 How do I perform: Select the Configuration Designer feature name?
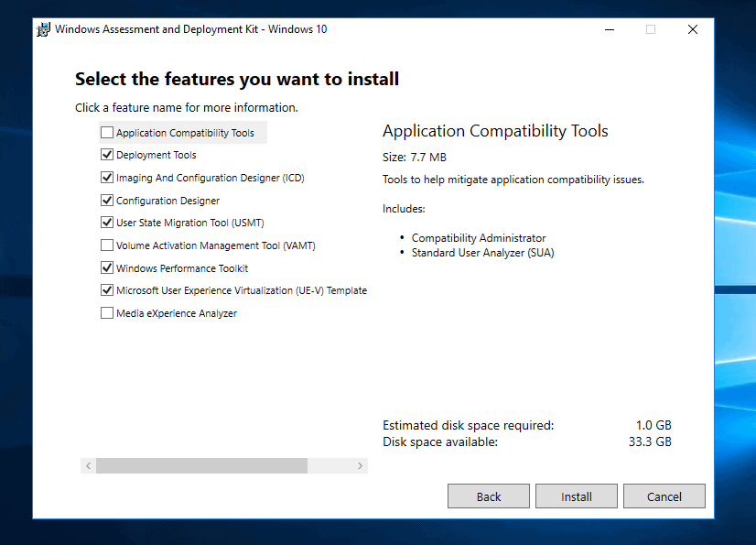point(167,201)
